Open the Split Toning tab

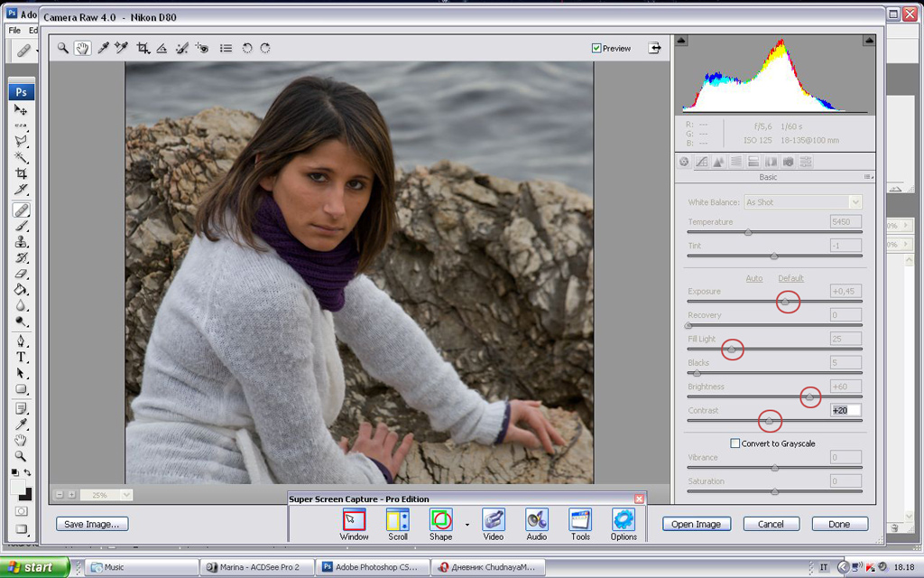[753, 162]
